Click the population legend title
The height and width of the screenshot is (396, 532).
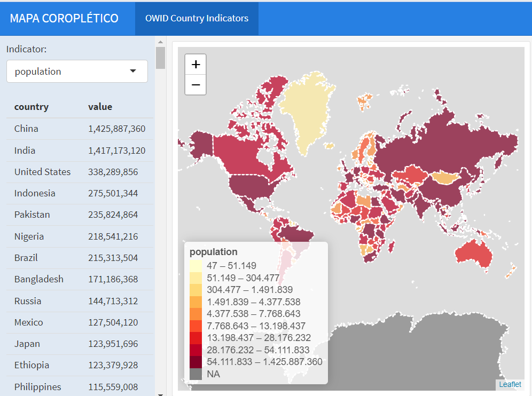[x=214, y=252]
